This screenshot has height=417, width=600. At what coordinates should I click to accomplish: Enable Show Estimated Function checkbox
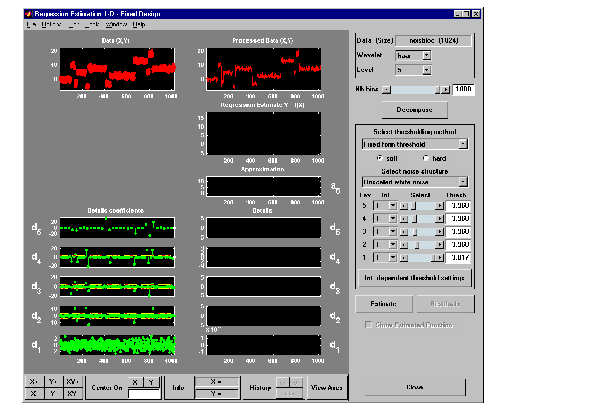(370, 325)
